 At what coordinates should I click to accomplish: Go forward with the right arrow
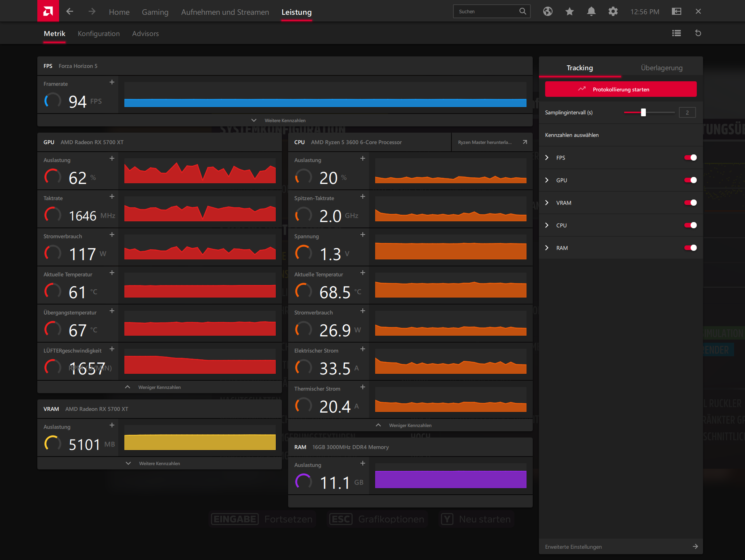click(x=92, y=11)
